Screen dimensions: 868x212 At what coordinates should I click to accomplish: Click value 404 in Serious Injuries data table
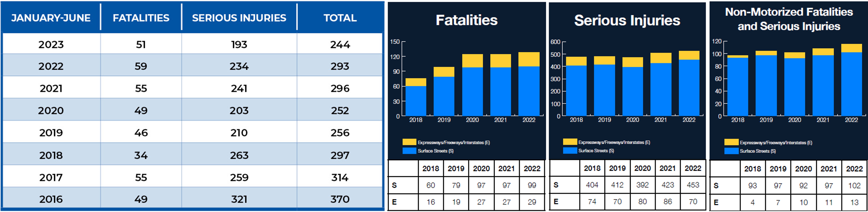click(592, 185)
